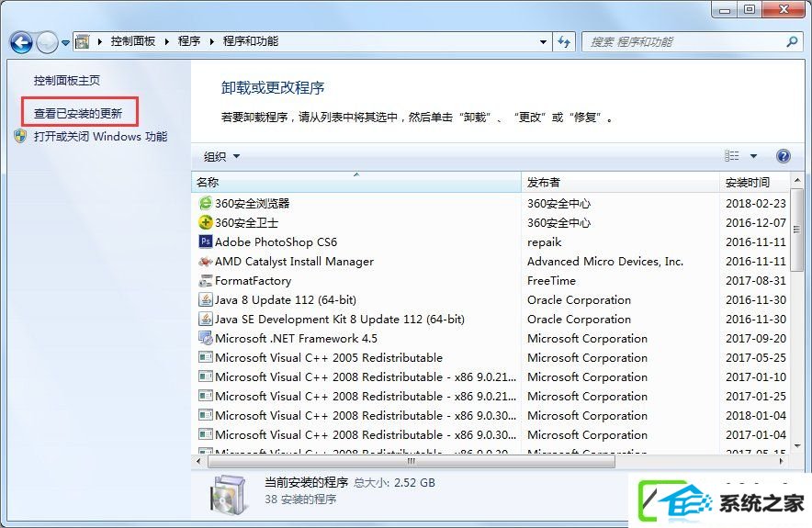Select Visual C++ 2008 row dated 2017-01-25
The height and width of the screenshot is (528, 812).
[x=491, y=397]
